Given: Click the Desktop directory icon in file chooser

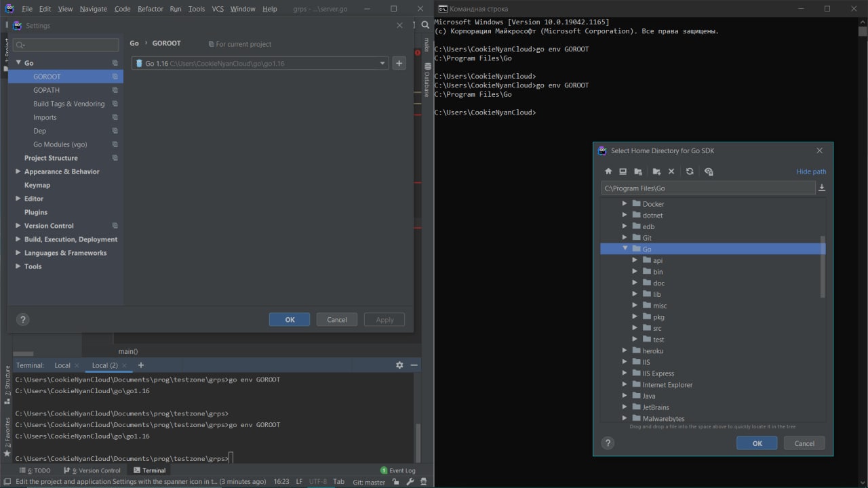Looking at the screenshot, I should [x=623, y=171].
